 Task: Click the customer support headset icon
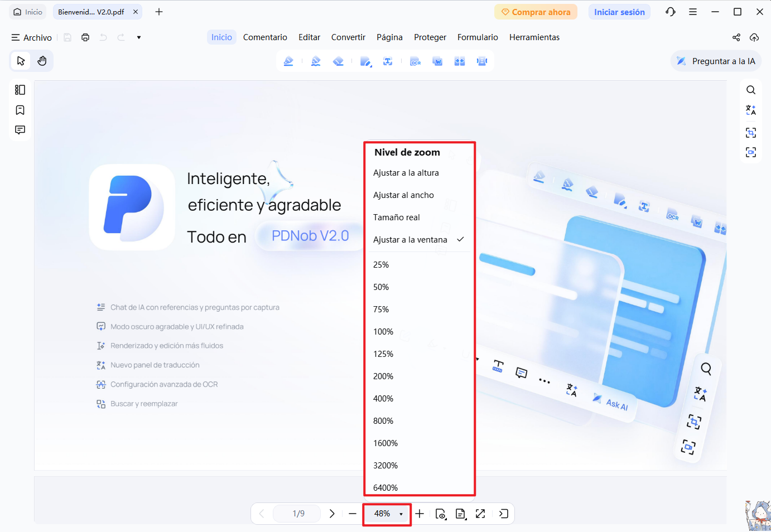point(671,12)
